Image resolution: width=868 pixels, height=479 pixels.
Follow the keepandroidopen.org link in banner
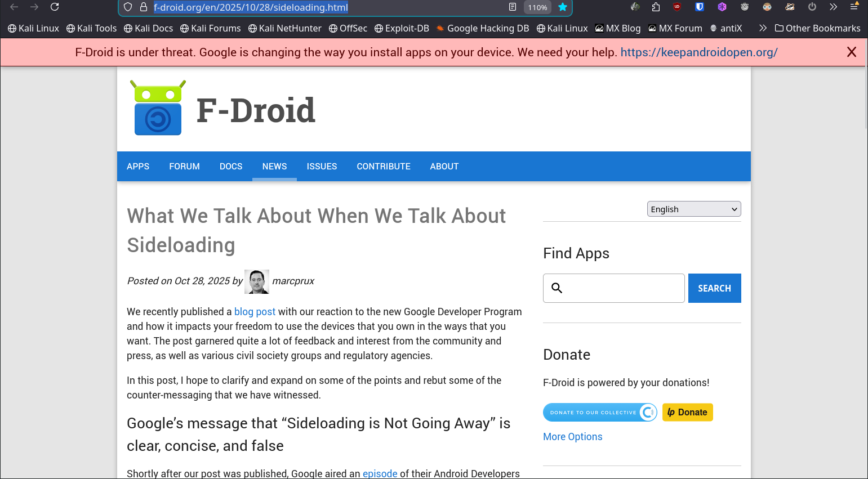[698, 52]
